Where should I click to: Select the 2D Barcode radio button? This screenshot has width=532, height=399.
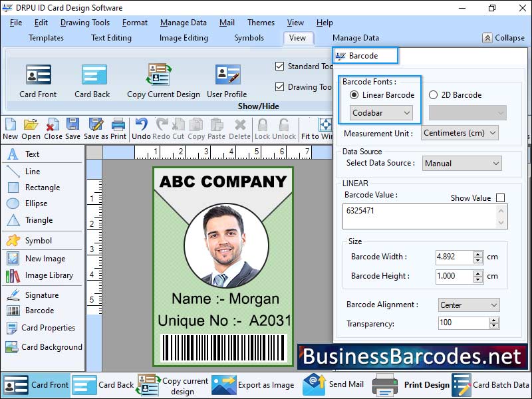tap(432, 95)
